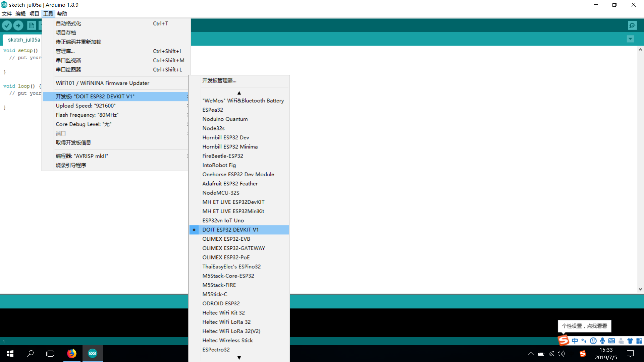Click the Verify checkmark toolbar icon
Image resolution: width=644 pixels, height=362 pixels.
[7, 25]
